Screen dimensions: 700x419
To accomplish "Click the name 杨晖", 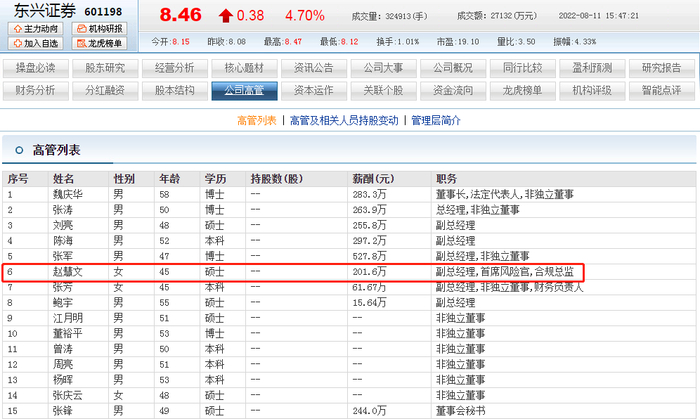I will tap(63, 380).
